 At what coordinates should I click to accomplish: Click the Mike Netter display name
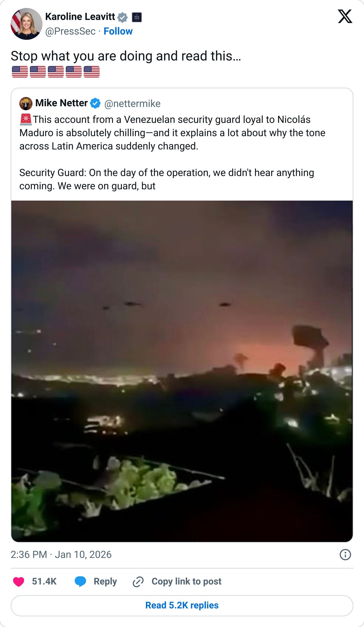click(62, 103)
